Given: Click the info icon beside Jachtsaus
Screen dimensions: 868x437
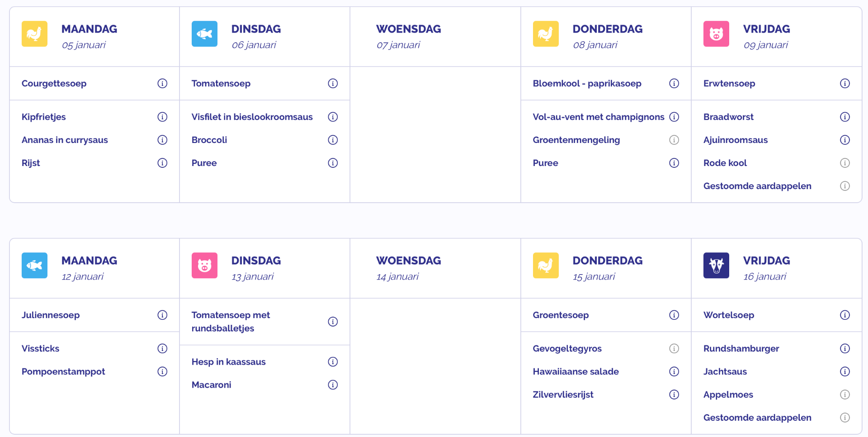Looking at the screenshot, I should [844, 371].
